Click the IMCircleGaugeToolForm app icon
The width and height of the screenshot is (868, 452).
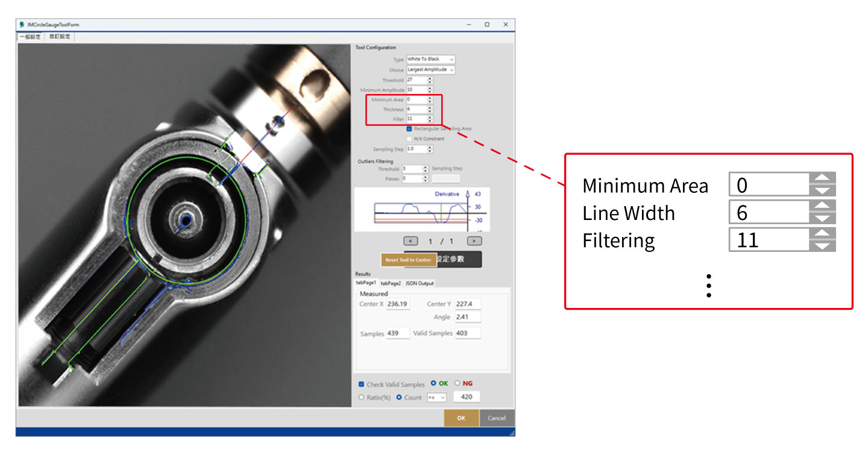click(22, 25)
